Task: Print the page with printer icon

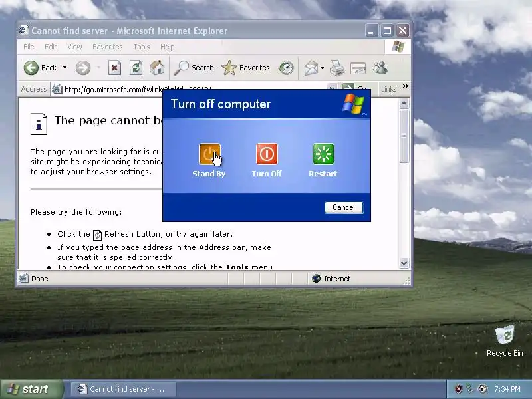Action: [337, 68]
